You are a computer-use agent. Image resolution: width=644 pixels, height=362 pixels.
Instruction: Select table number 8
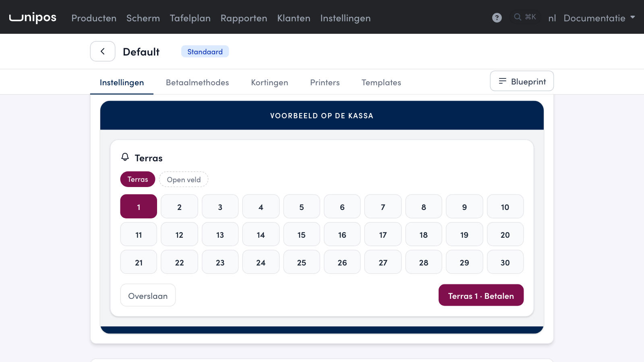click(424, 207)
